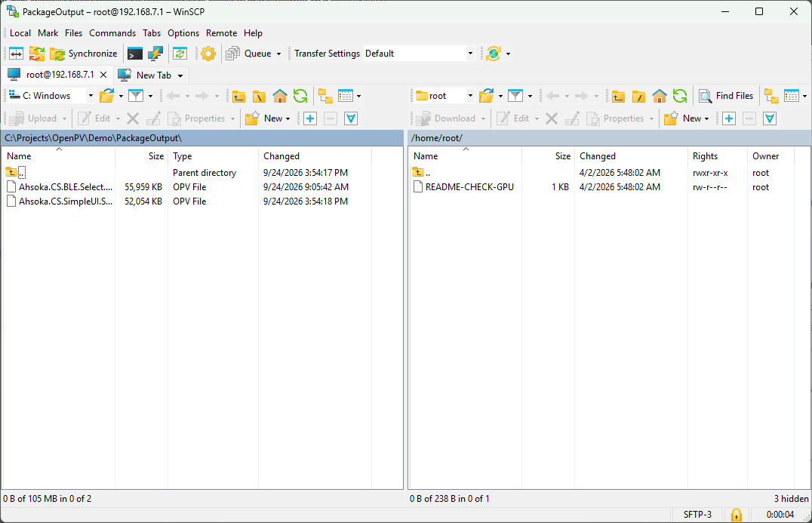Click the Keep Remote Directory Up to Date icon
812x523 pixels.
(x=180, y=54)
